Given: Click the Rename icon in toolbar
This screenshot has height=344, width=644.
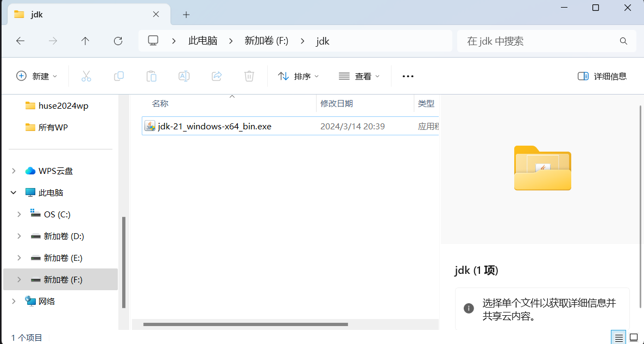Looking at the screenshot, I should (184, 76).
